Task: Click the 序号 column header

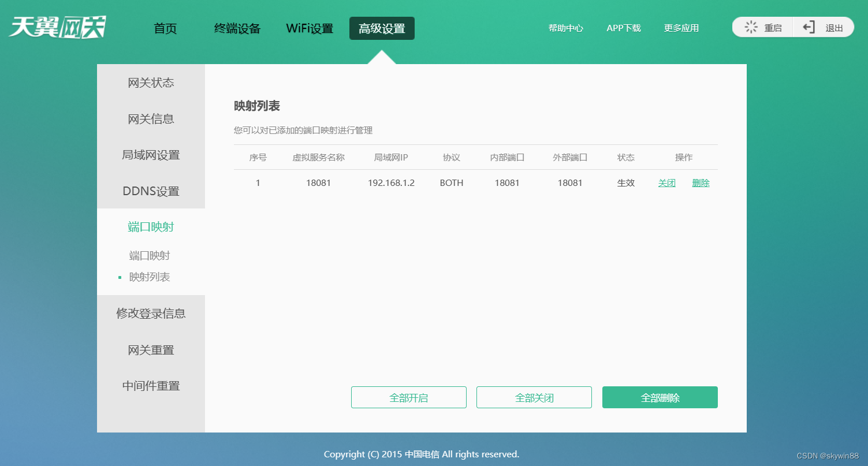Action: pyautogui.click(x=258, y=158)
